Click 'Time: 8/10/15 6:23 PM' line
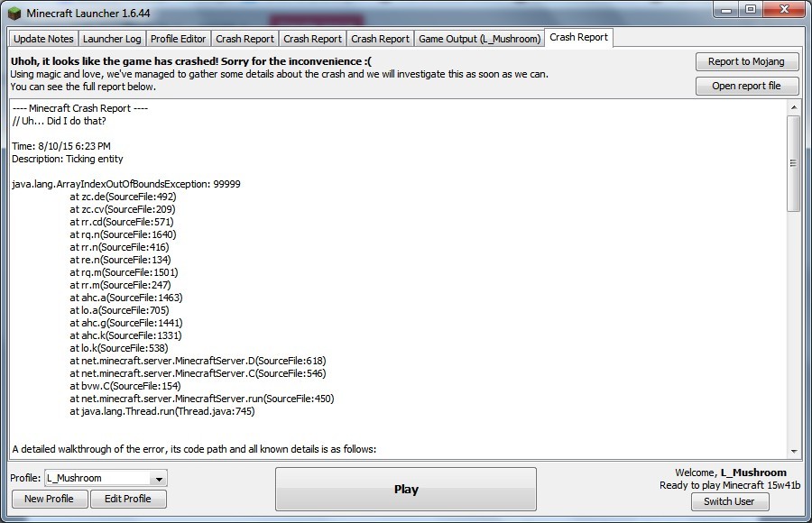The image size is (812, 523). point(61,147)
